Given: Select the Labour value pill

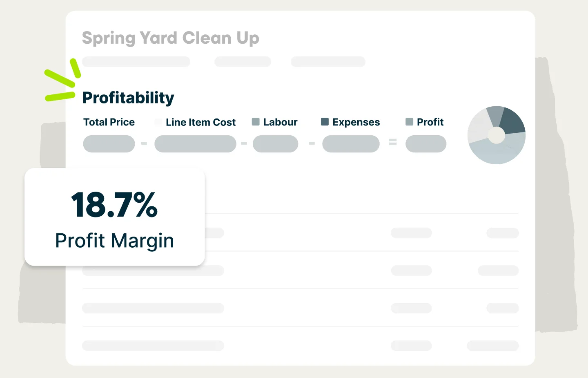Looking at the screenshot, I should click(276, 144).
